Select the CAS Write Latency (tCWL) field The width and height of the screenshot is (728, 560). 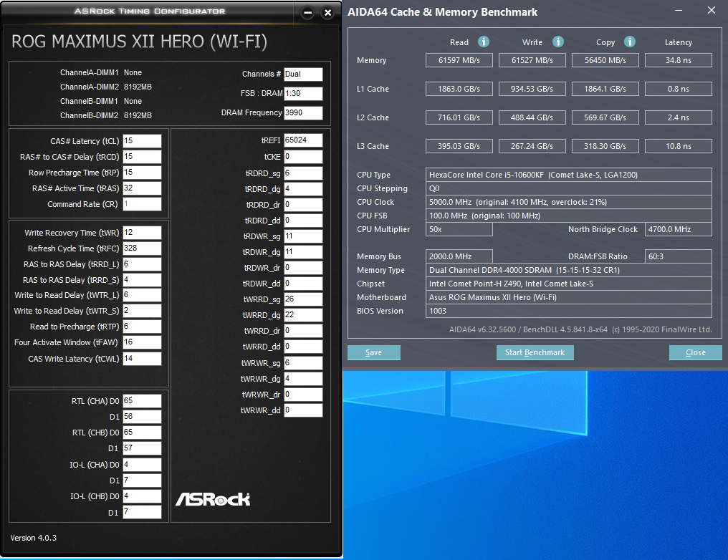pyautogui.click(x=142, y=359)
